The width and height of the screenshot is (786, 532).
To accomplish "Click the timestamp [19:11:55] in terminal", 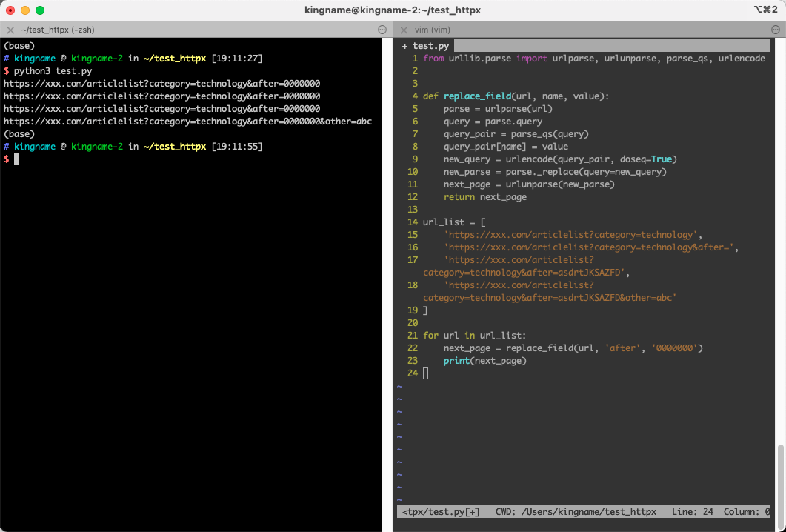I will coord(236,147).
